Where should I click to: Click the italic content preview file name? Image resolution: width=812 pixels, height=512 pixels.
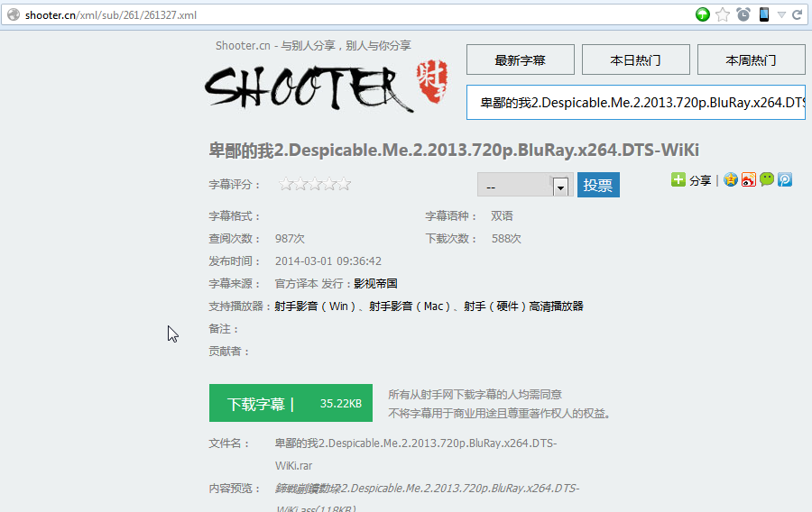click(x=428, y=498)
